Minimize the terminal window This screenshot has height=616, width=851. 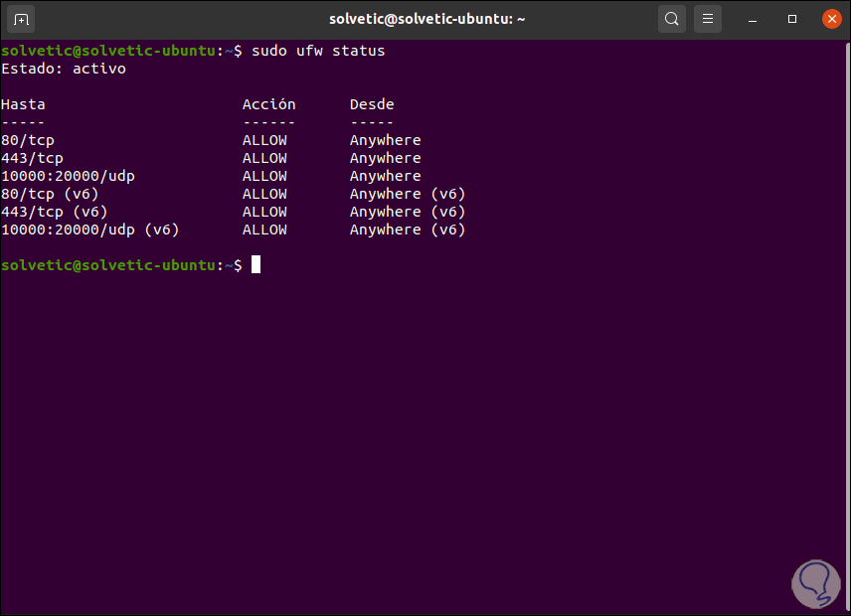click(753, 20)
